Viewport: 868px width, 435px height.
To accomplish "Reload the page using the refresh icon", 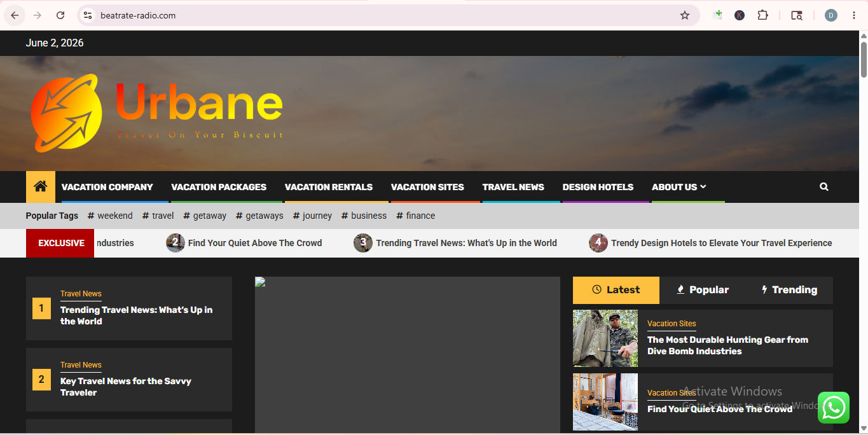I will click(x=60, y=15).
